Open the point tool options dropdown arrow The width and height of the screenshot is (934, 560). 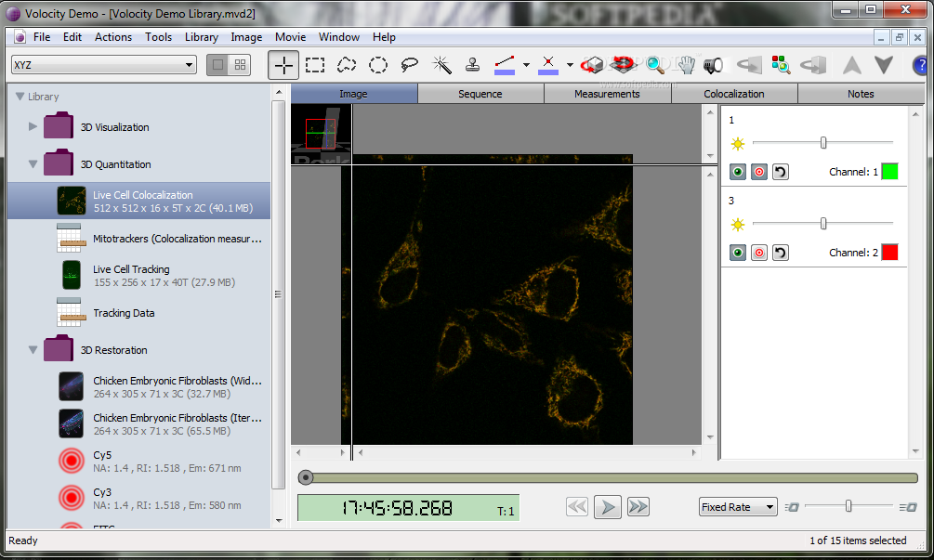[x=570, y=65]
